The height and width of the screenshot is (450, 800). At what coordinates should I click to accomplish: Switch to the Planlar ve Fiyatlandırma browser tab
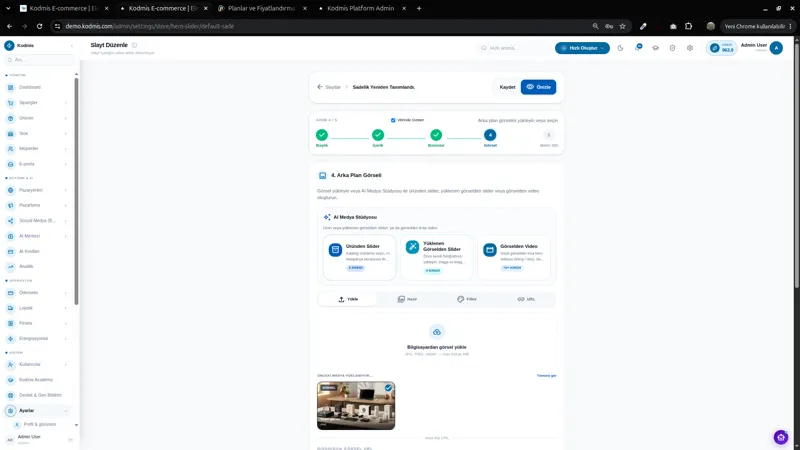click(261, 8)
